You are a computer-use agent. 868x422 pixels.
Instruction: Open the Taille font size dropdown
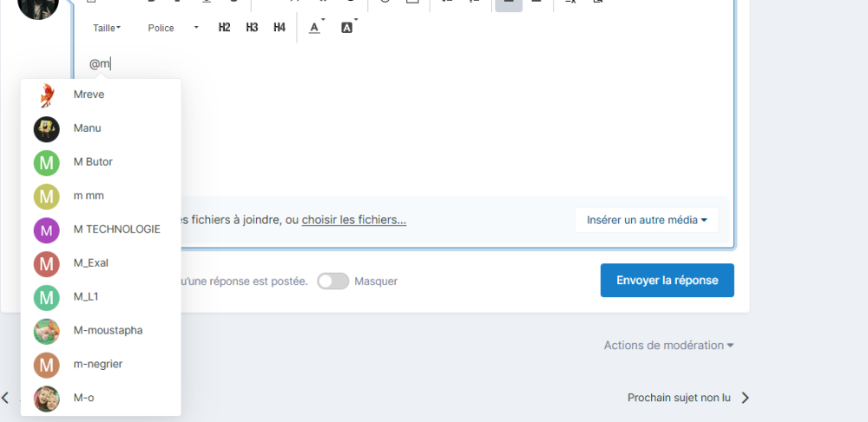[x=107, y=28]
